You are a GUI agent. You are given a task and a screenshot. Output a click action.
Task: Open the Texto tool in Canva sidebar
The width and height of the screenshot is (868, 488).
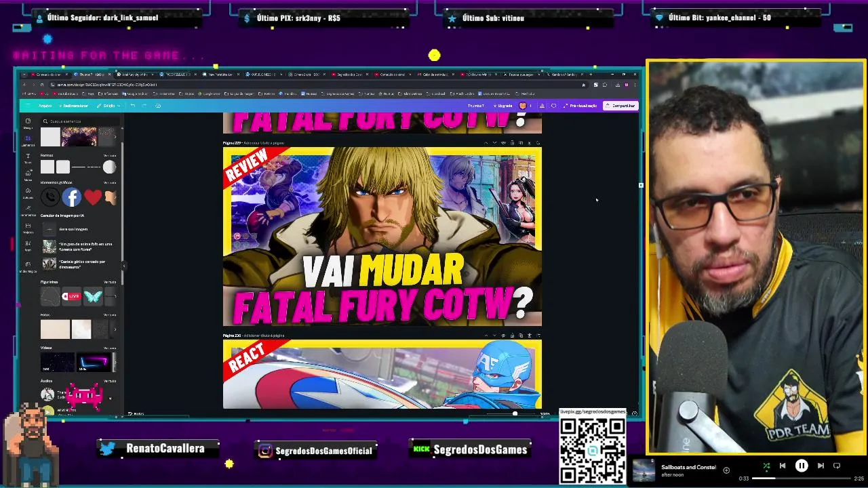click(28, 158)
